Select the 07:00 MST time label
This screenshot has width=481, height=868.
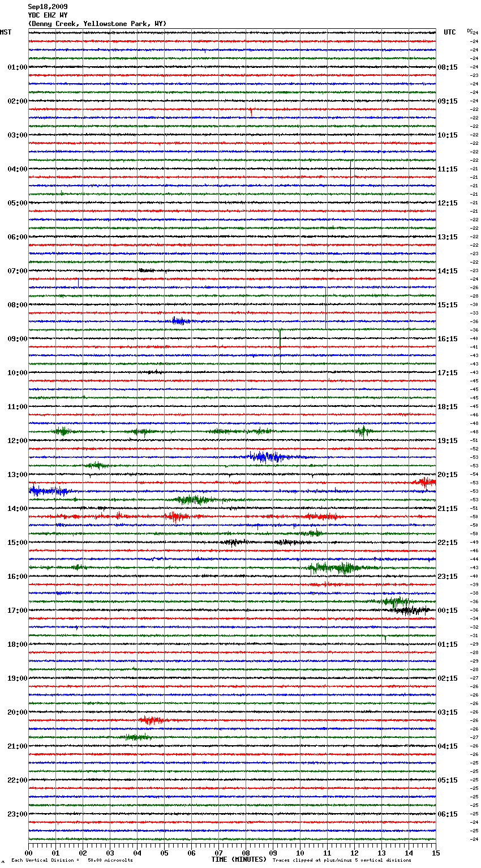point(18,271)
